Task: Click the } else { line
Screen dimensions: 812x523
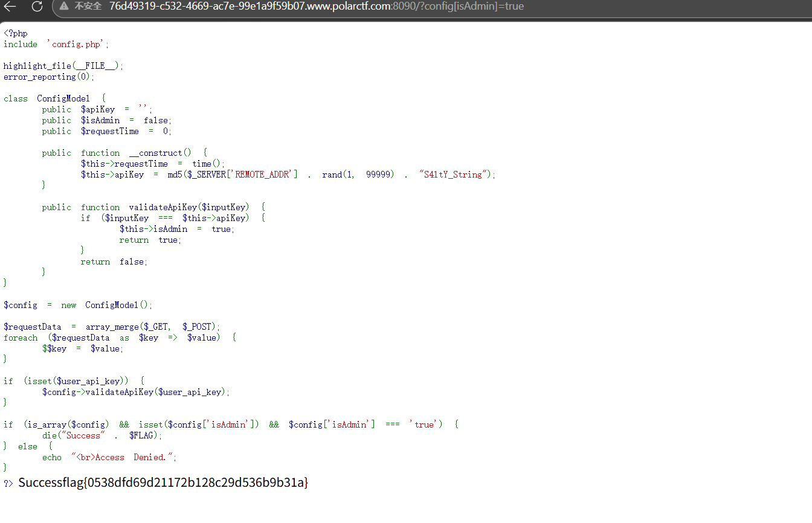Action: [28, 446]
